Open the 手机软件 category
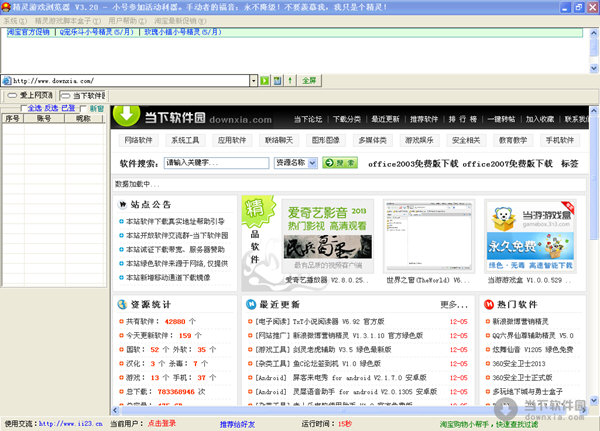Screen dimensions: 600x431 tap(560, 140)
